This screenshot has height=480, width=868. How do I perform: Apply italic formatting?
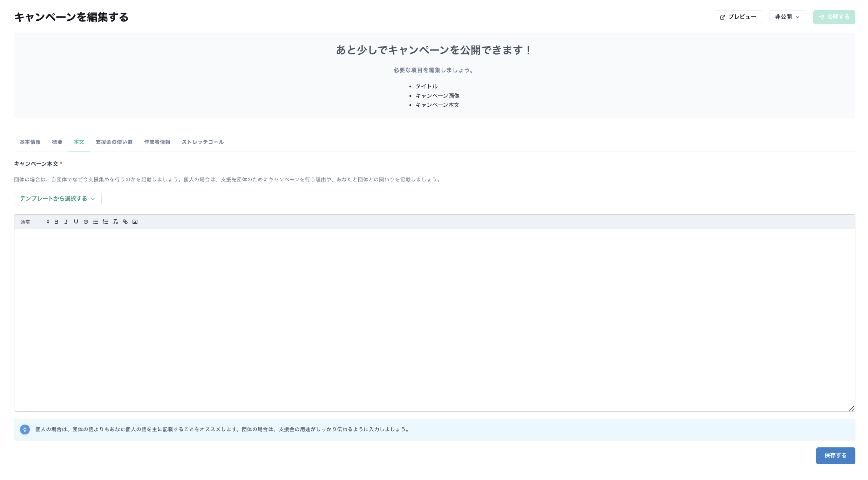[x=66, y=222]
